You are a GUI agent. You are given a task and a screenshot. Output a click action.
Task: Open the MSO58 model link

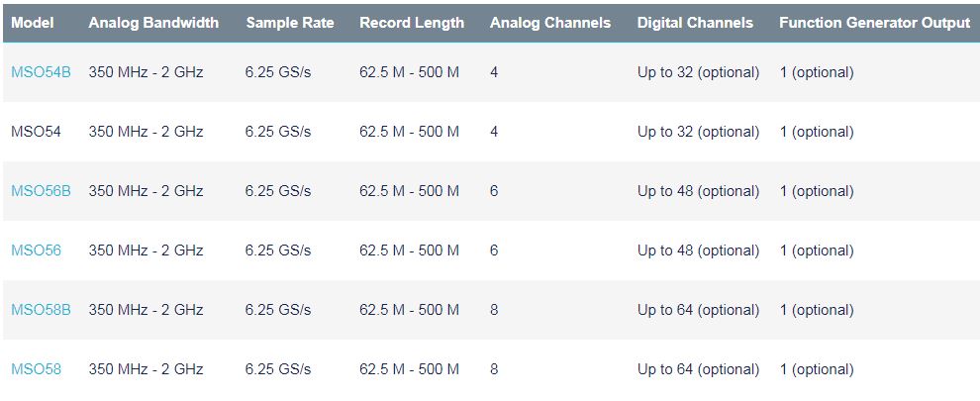pyautogui.click(x=36, y=369)
